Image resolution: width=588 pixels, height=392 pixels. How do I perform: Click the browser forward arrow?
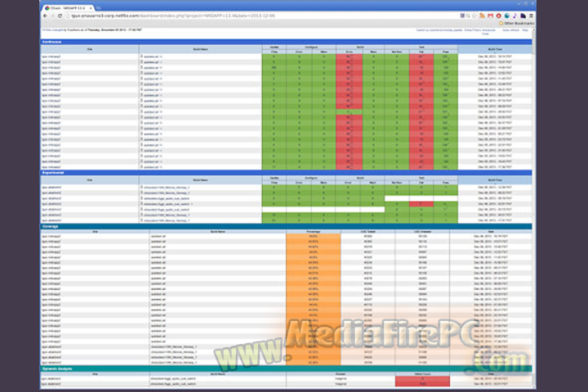52,16
